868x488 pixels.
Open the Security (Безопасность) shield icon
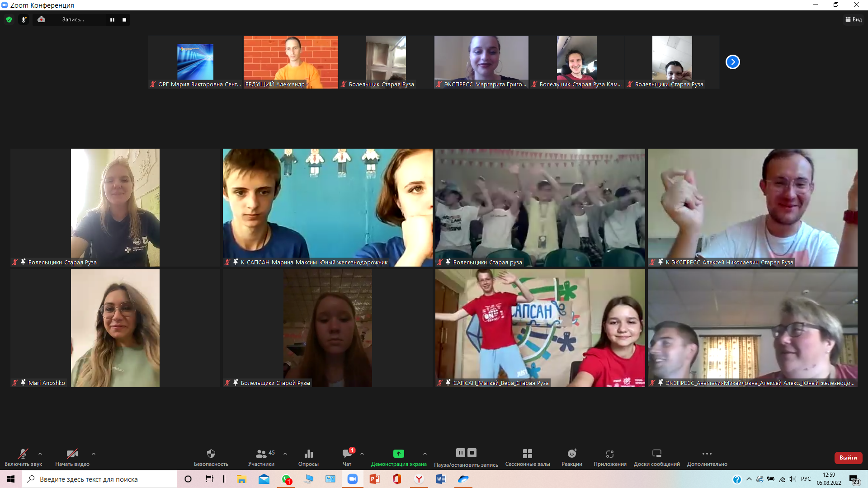click(x=211, y=454)
